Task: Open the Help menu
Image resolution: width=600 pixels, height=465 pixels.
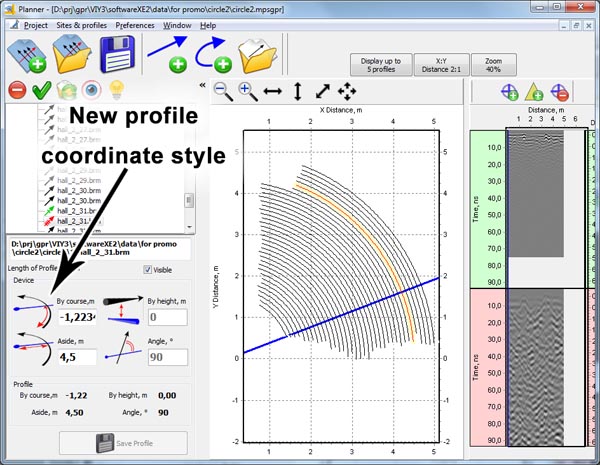Action: [208, 26]
